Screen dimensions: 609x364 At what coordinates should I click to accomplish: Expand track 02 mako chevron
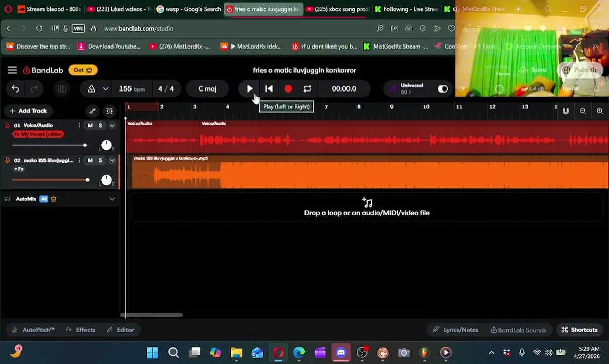[x=112, y=161]
